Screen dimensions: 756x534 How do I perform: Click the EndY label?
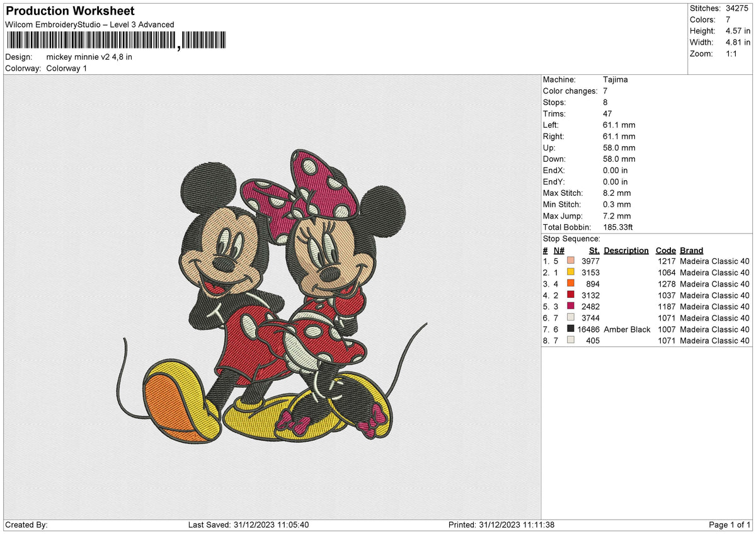point(554,181)
